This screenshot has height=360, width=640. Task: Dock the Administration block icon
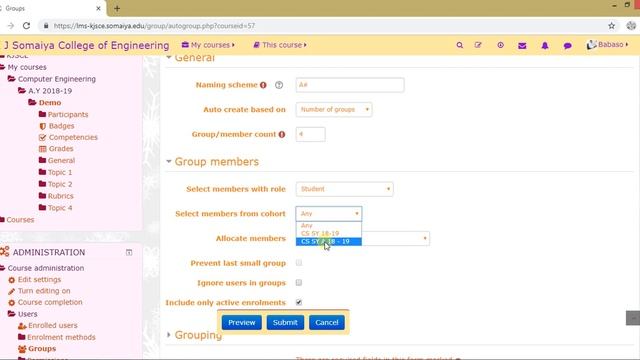click(129, 252)
